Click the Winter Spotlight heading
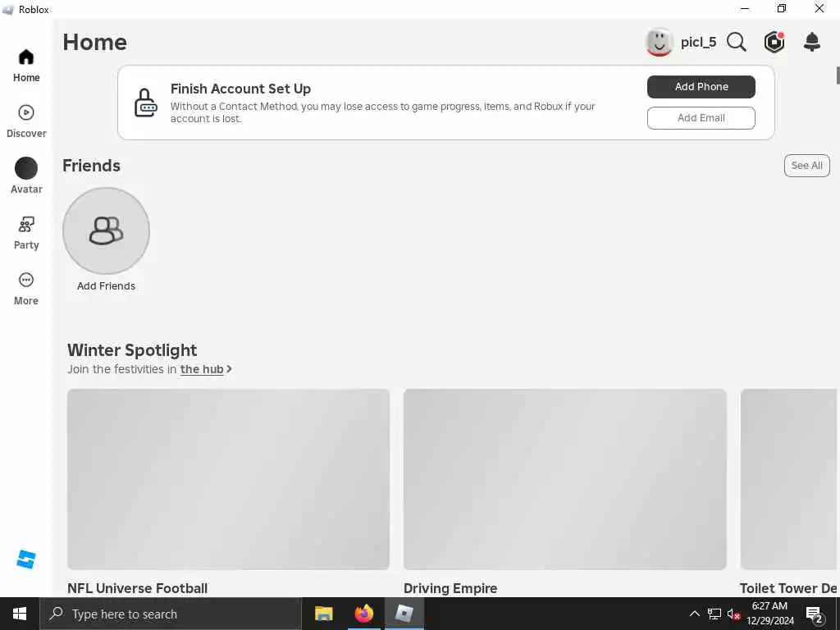The image size is (840, 630). [x=132, y=350]
